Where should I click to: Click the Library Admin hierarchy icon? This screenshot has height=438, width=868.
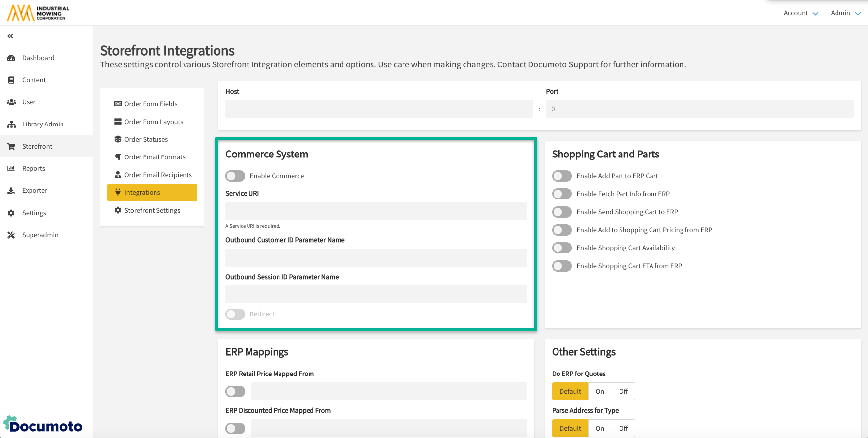(x=11, y=125)
